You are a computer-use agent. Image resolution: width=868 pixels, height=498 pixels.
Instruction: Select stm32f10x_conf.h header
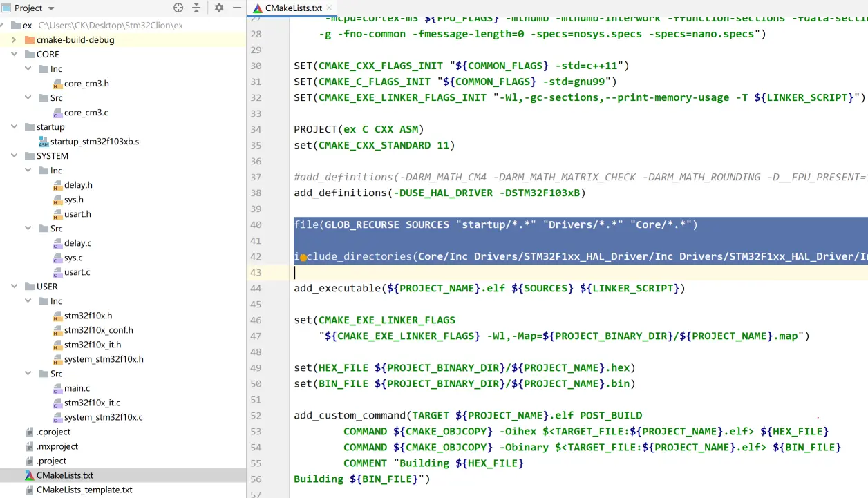[x=99, y=330]
